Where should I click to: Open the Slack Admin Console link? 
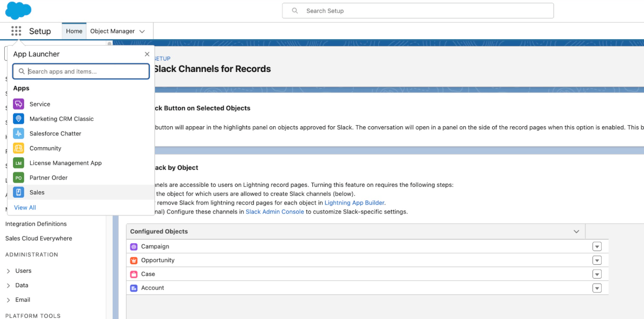pyautogui.click(x=275, y=212)
